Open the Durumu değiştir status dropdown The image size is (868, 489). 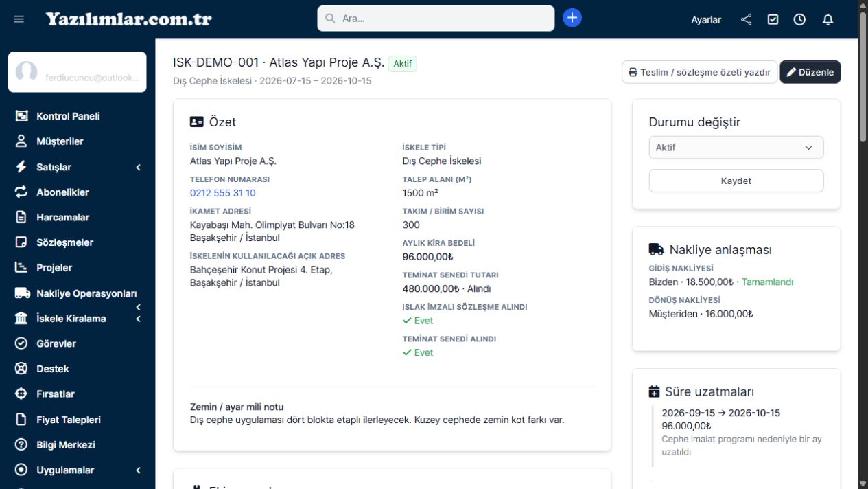point(736,148)
